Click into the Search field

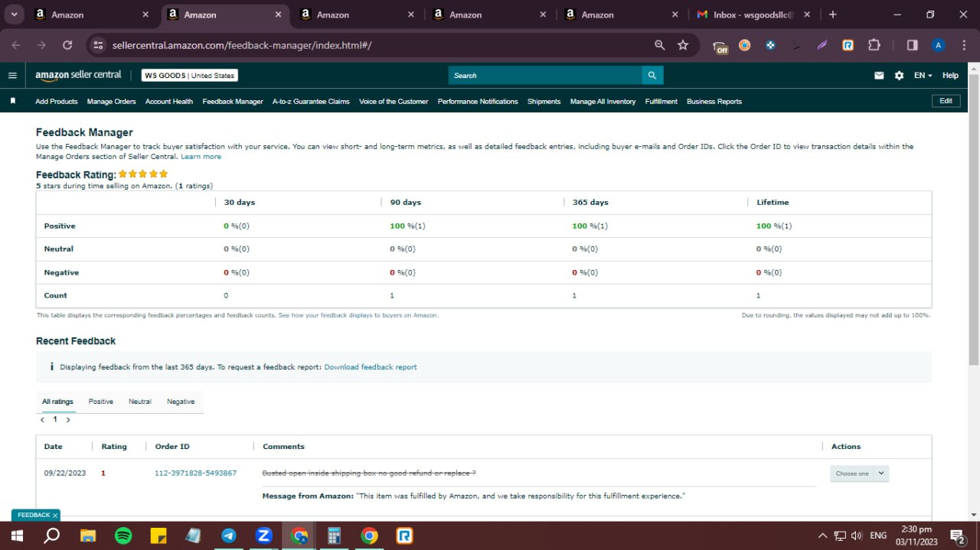pyautogui.click(x=545, y=75)
